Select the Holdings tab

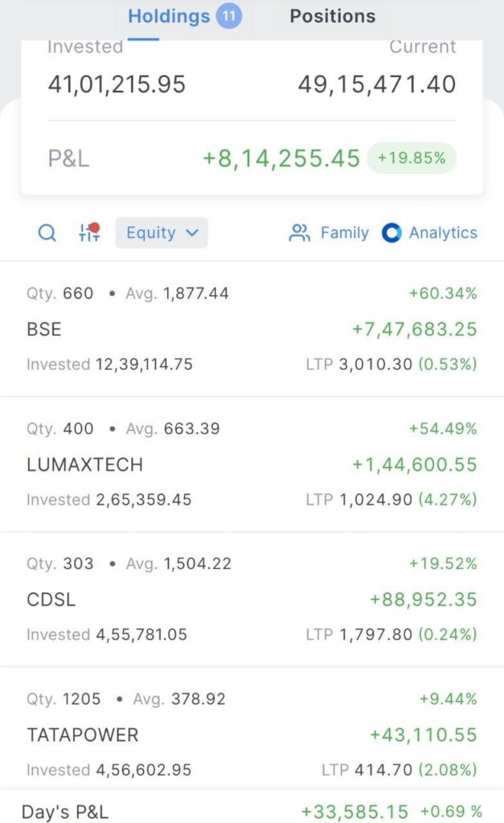point(168,16)
